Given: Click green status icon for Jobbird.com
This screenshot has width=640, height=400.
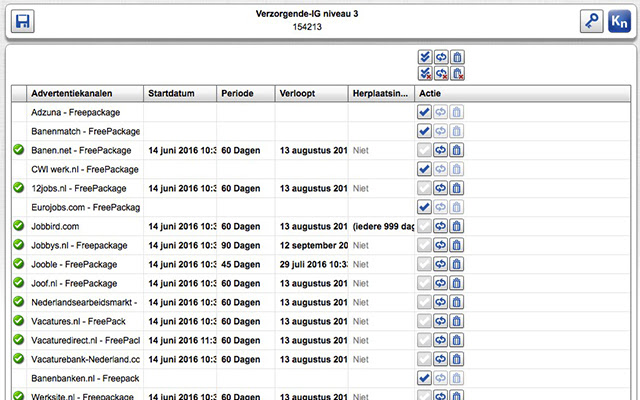Looking at the screenshot, I should [18, 225].
